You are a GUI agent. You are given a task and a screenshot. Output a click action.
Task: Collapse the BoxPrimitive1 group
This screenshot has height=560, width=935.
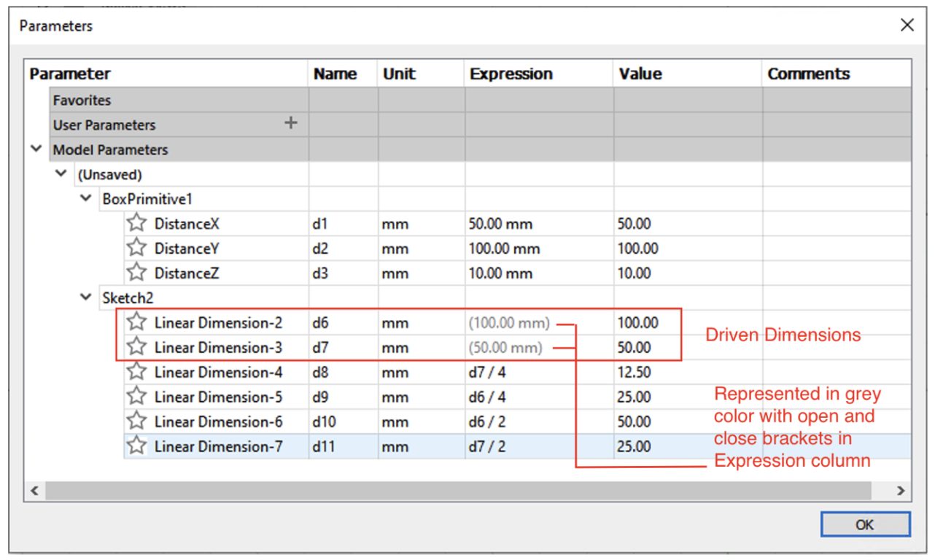point(86,199)
